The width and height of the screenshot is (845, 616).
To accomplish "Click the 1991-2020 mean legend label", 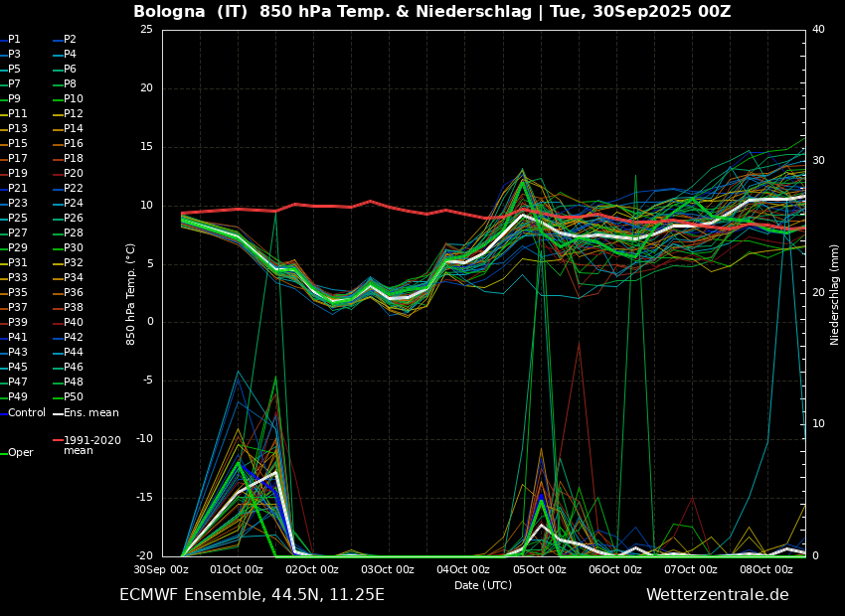I will click(91, 445).
